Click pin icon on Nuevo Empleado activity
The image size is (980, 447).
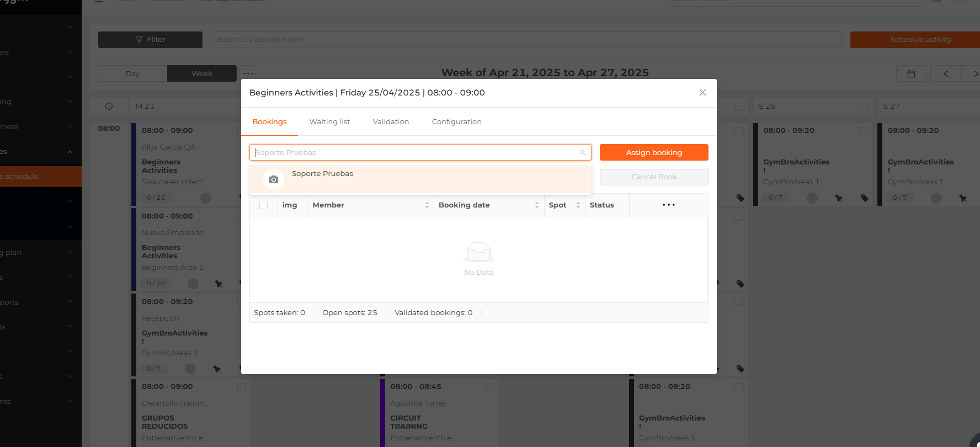click(x=219, y=284)
